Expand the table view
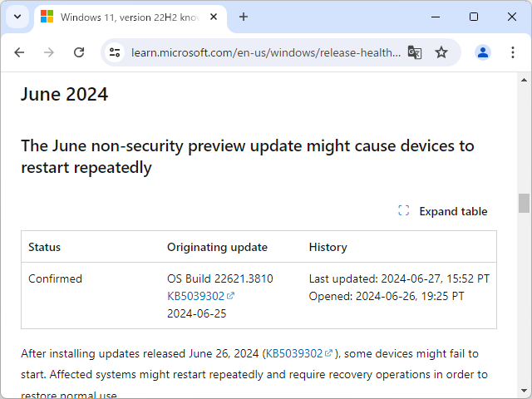 (x=443, y=211)
